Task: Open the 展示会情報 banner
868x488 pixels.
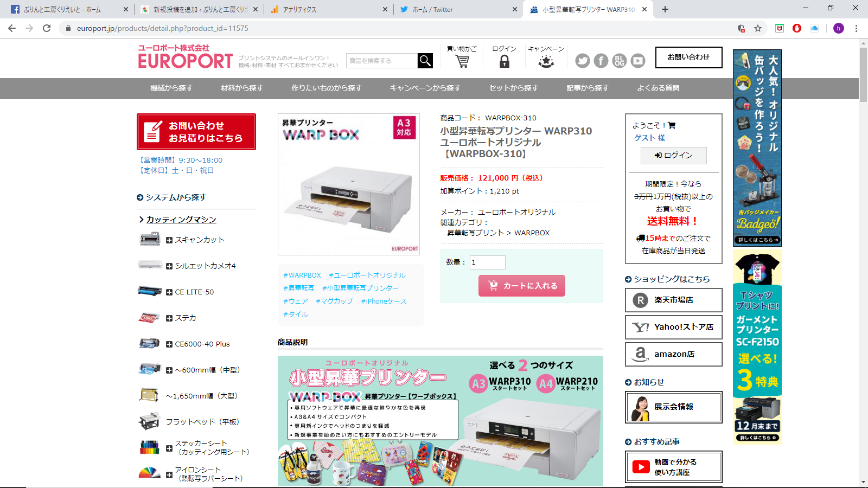Action: click(674, 407)
